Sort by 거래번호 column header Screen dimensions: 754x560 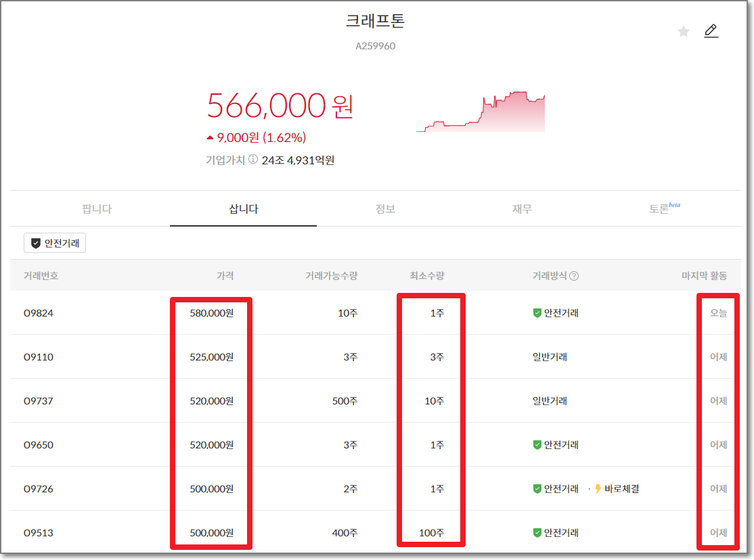(x=41, y=275)
